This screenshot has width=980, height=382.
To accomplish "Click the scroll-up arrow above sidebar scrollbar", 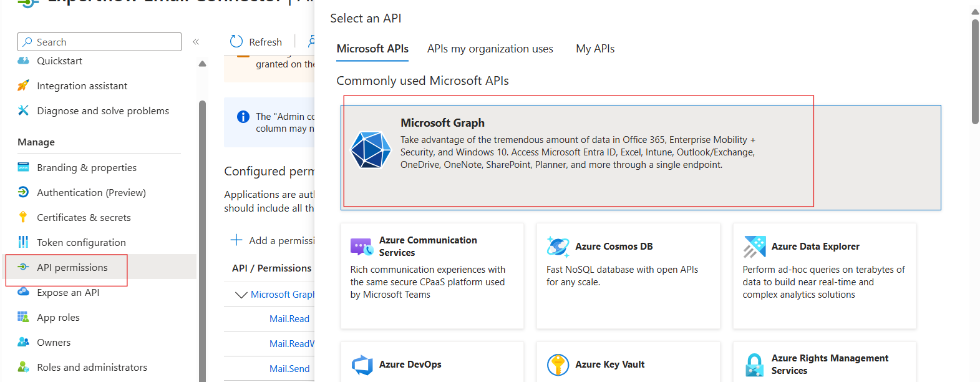I will click(202, 64).
